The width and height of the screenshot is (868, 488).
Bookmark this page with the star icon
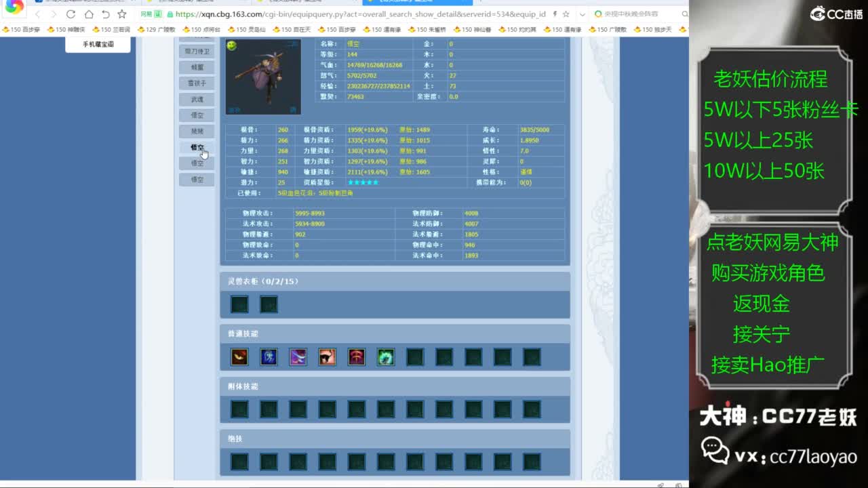pyautogui.click(x=122, y=14)
